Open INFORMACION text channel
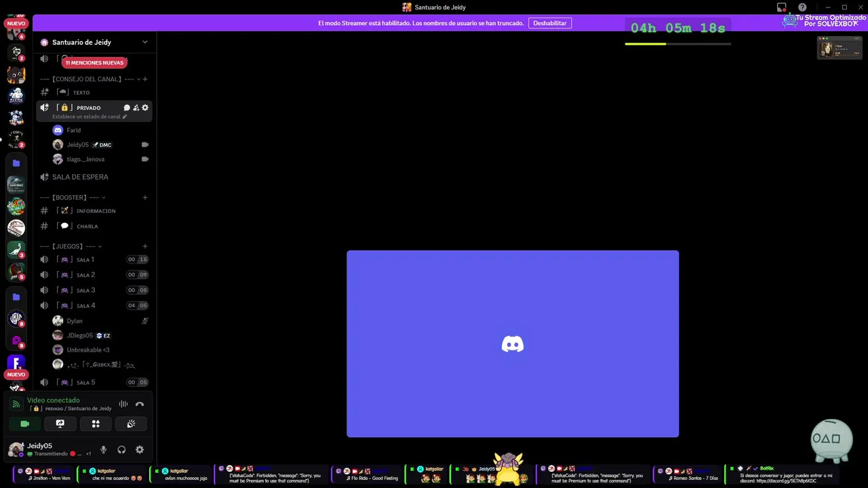The height and width of the screenshot is (488, 868). pyautogui.click(x=94, y=211)
